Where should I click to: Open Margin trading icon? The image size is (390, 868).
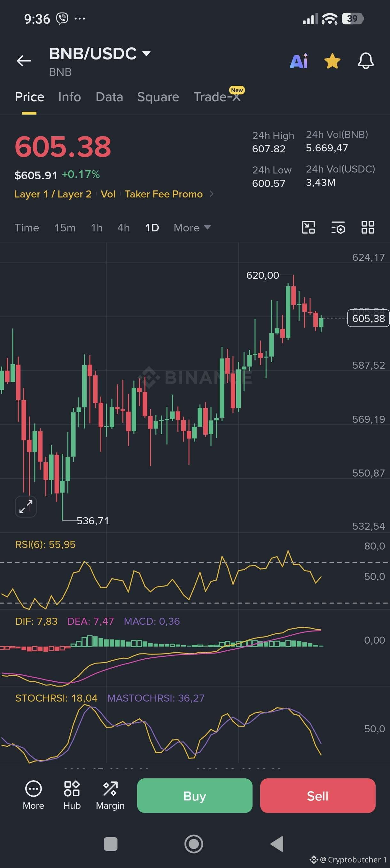coord(110,796)
